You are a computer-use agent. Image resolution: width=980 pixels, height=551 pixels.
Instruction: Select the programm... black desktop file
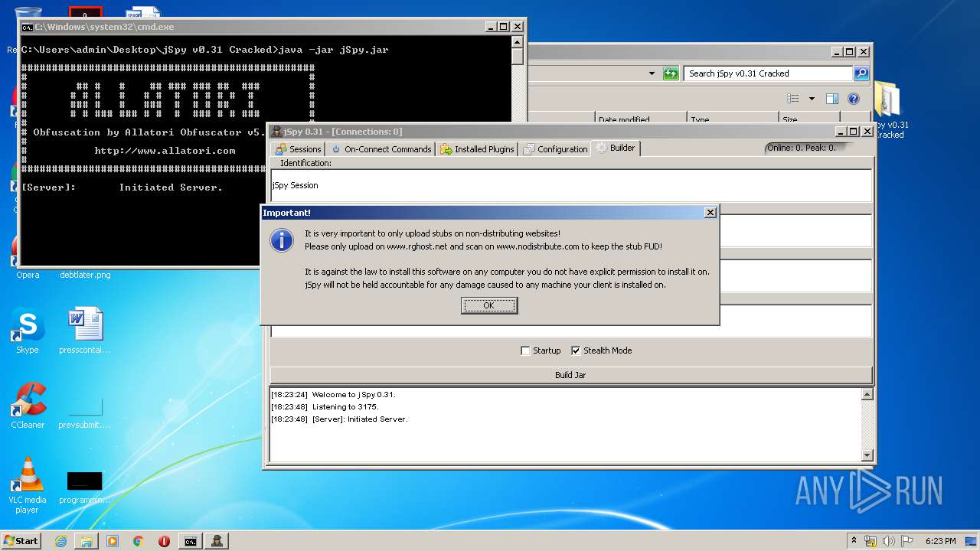tap(85, 487)
